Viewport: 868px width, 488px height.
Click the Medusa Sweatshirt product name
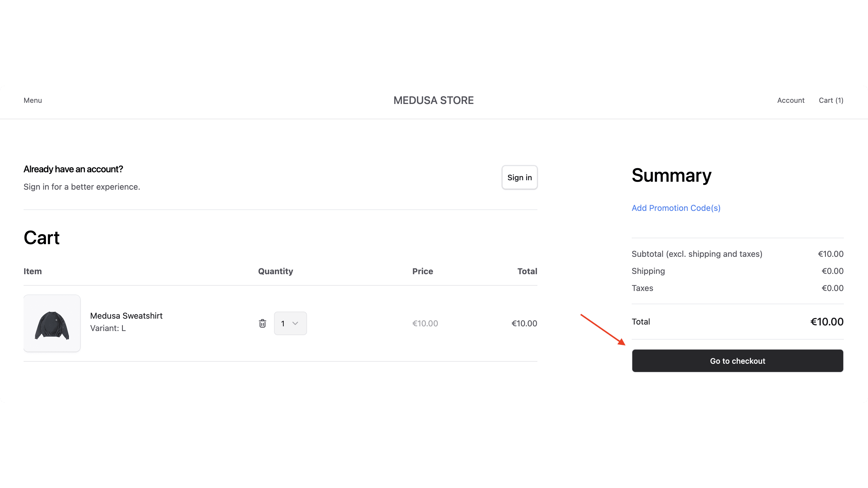[126, 316]
